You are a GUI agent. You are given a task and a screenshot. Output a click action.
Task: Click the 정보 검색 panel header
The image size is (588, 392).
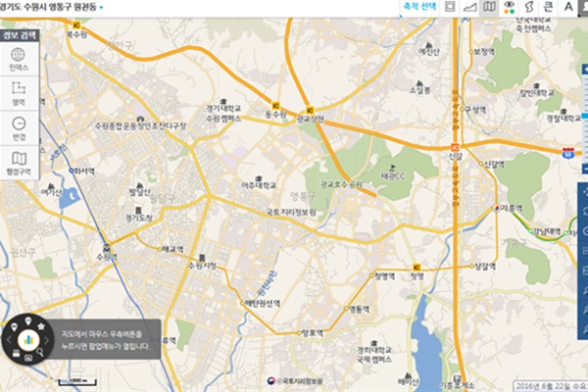20,35
